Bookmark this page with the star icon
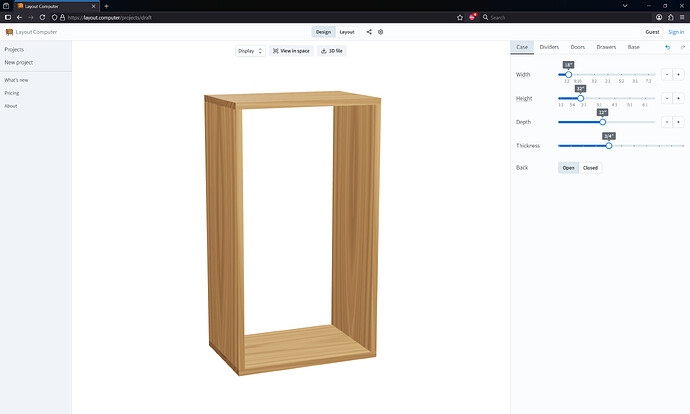Viewport: 690px width, 414px height. pyautogui.click(x=460, y=18)
